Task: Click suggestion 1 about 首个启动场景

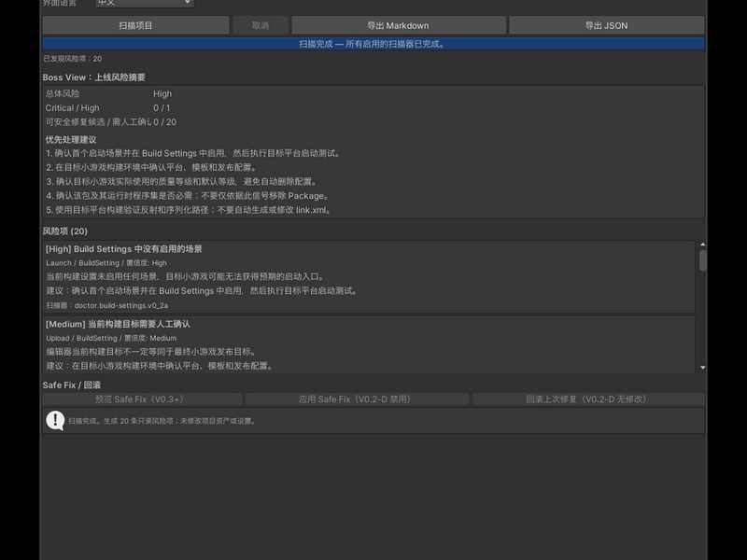Action: coord(193,153)
